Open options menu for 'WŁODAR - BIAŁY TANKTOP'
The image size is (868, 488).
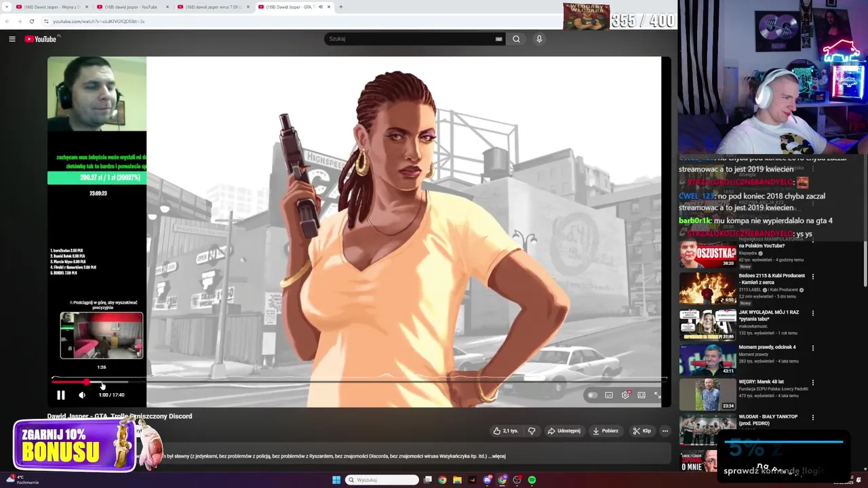812,418
